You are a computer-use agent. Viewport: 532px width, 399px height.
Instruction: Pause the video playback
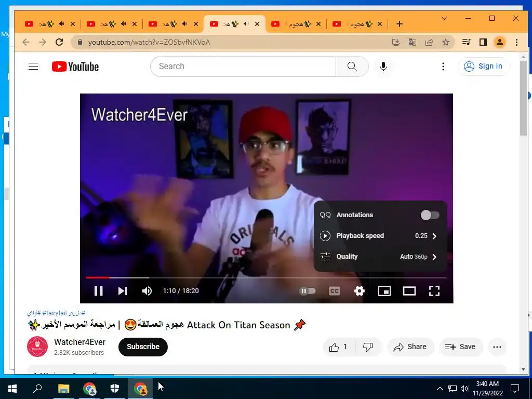(x=98, y=291)
